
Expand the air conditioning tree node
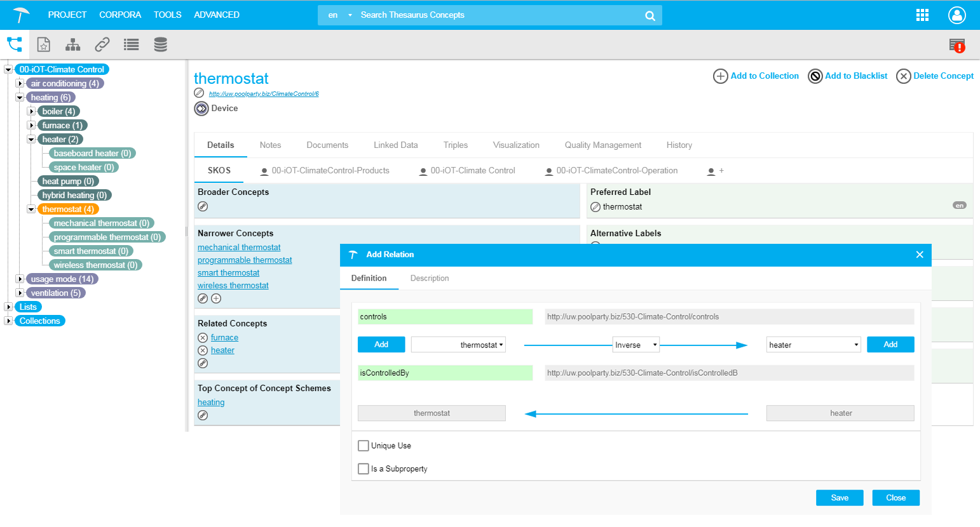pos(20,83)
